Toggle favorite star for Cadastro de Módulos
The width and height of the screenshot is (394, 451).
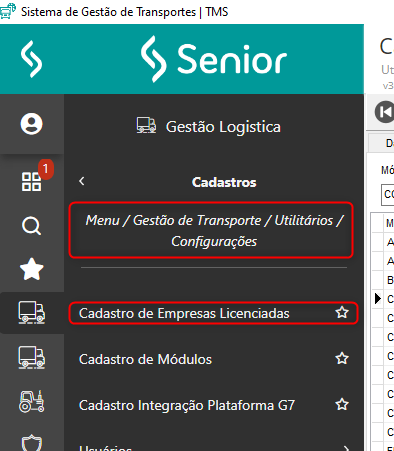tap(342, 359)
